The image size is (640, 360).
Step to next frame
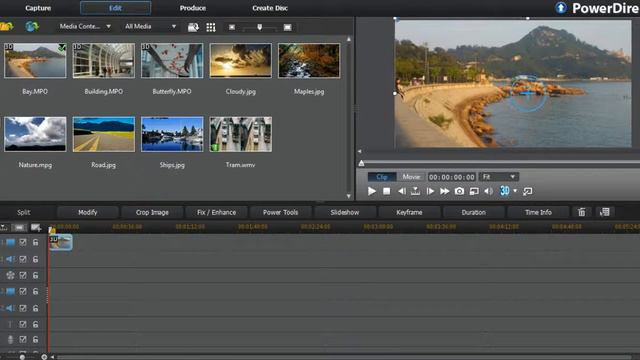[x=430, y=191]
